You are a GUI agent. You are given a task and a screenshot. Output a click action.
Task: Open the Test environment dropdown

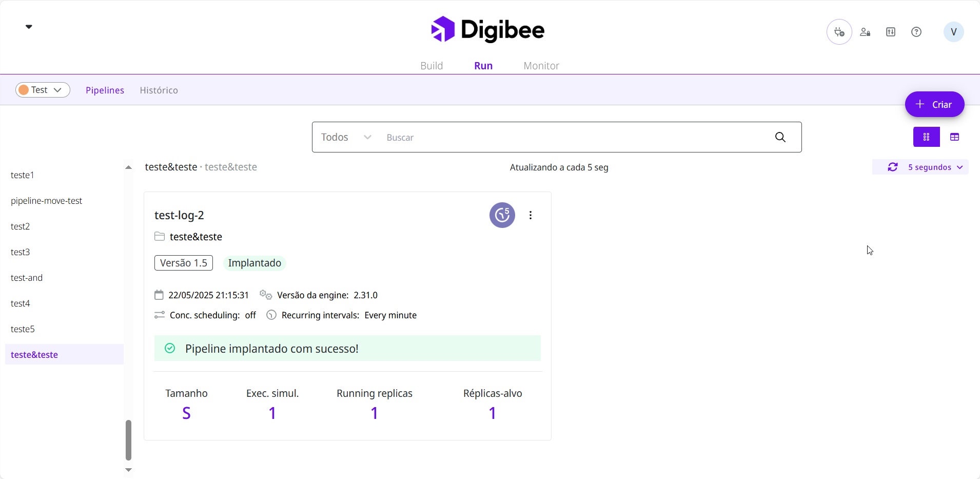coord(43,90)
